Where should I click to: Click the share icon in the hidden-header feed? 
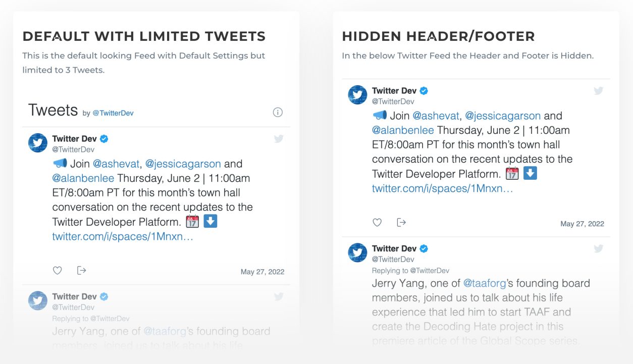click(401, 223)
